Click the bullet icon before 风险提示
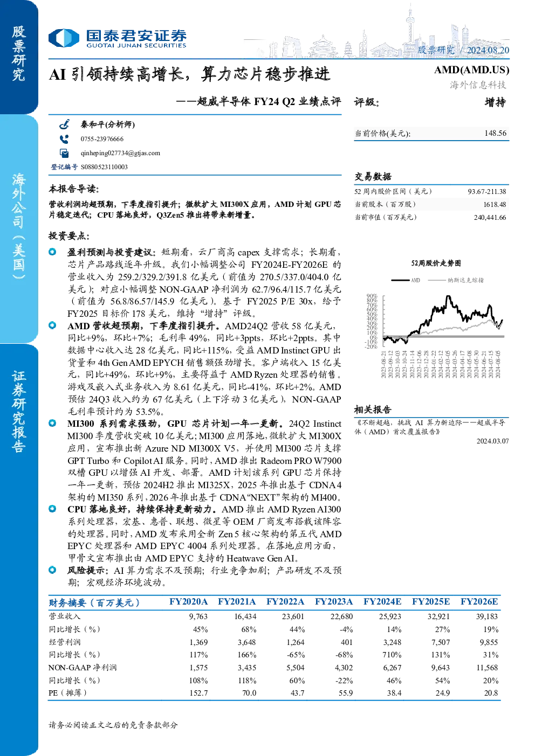 52,570
